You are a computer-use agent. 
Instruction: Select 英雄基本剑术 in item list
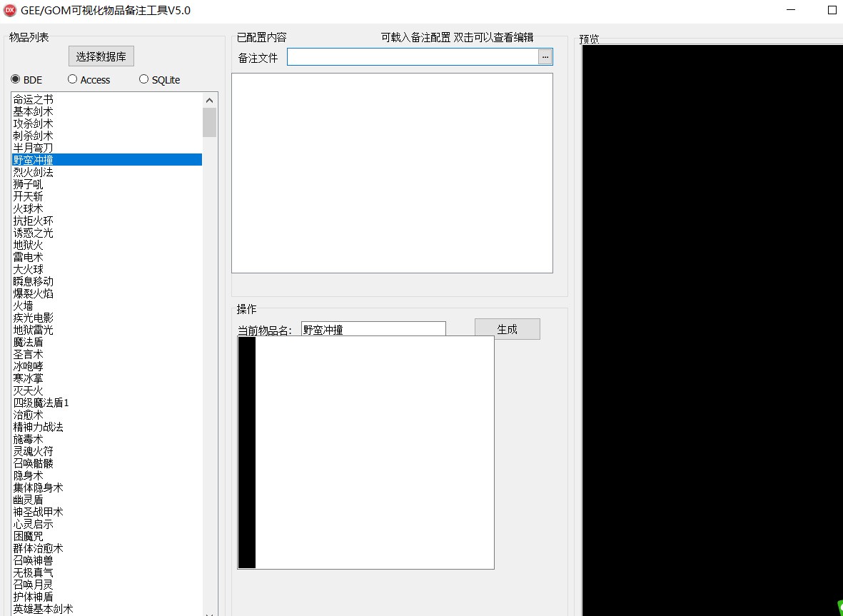pos(107,609)
